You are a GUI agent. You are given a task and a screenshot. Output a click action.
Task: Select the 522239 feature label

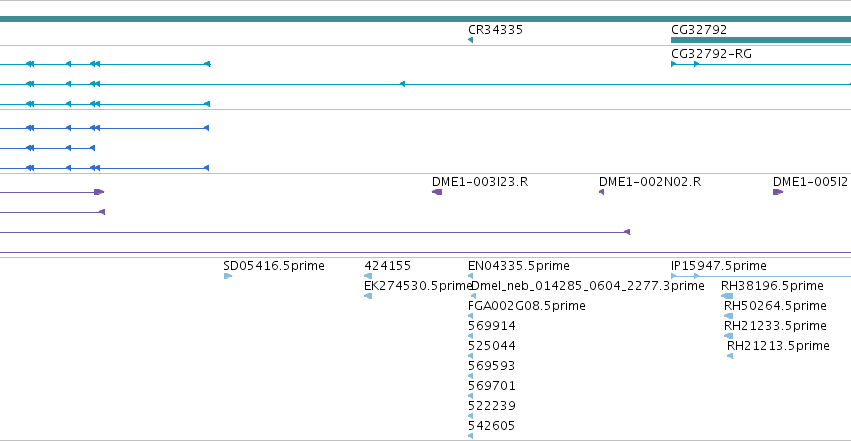point(492,406)
